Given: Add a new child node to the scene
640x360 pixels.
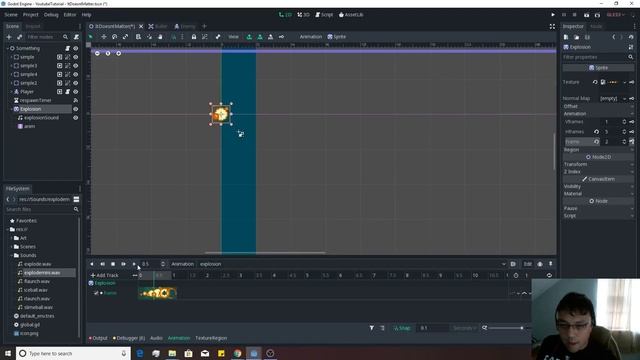Looking at the screenshot, I should click(x=9, y=37).
